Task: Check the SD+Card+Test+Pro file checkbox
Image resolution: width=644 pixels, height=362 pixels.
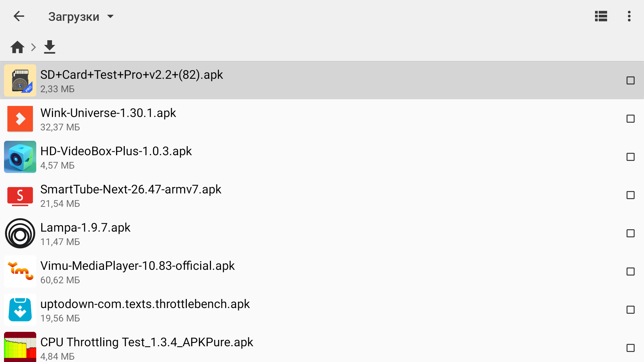Action: point(630,80)
